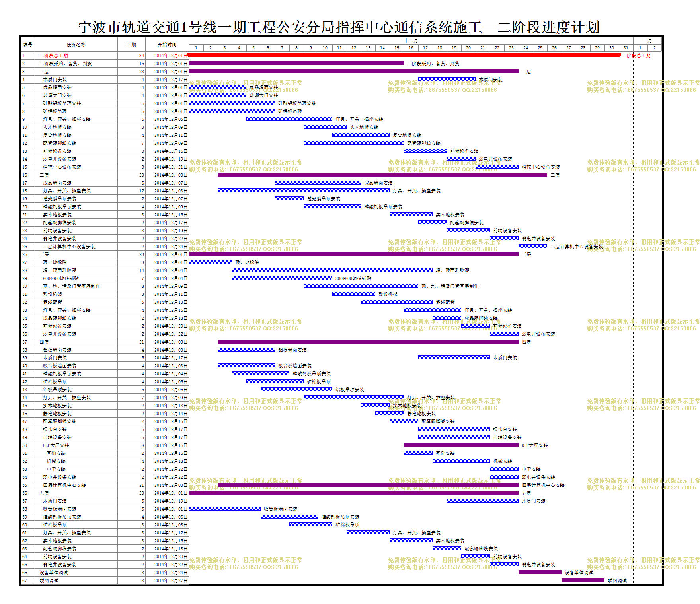Click the blue bar labeled 800*800地砖铺贴
This screenshot has width=700, height=604.
tap(282, 278)
